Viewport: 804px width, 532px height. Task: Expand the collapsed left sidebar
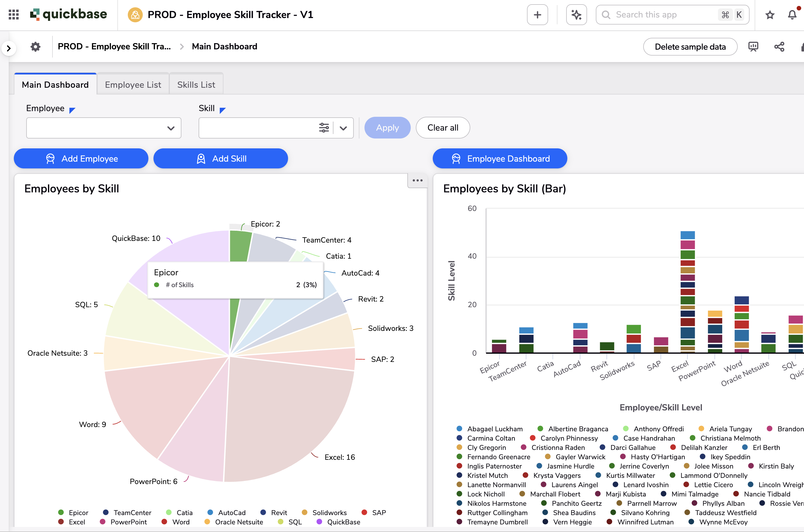click(9, 48)
